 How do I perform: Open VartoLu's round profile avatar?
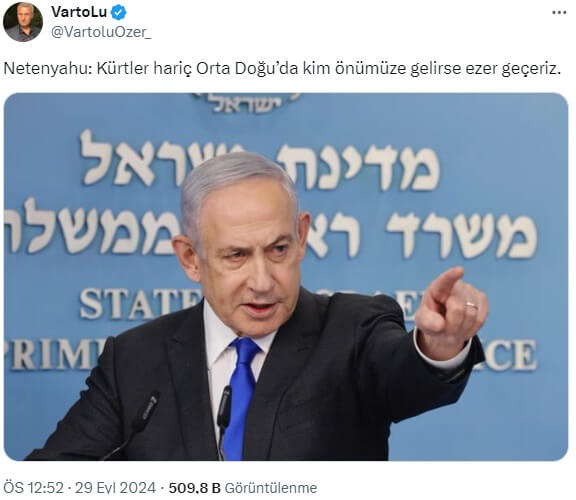(x=23, y=22)
